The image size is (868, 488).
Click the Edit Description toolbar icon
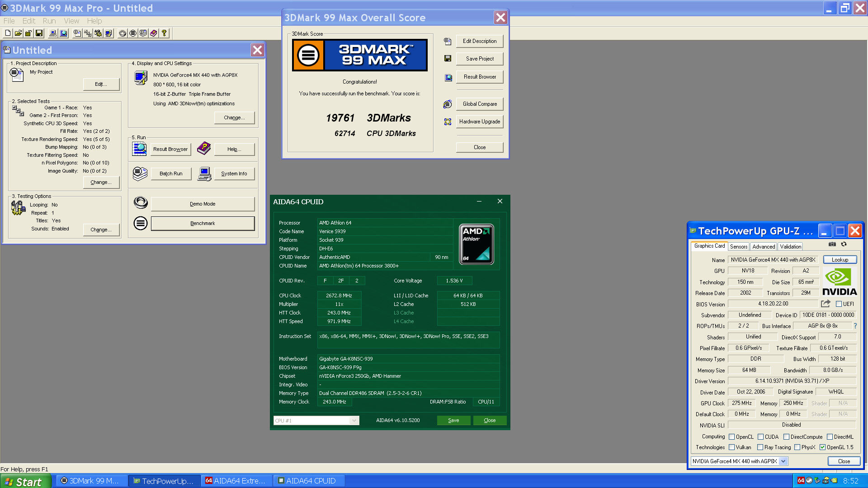pos(77,33)
